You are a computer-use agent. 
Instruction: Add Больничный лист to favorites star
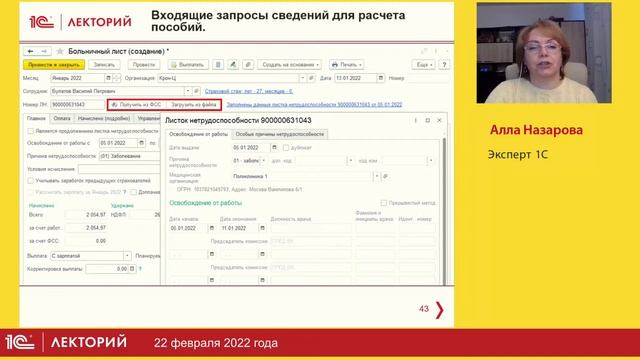click(60, 51)
